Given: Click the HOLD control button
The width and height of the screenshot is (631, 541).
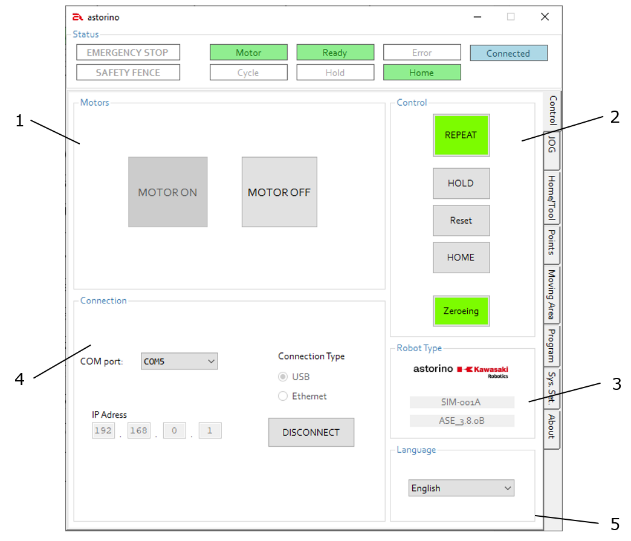Looking at the screenshot, I should pos(461,184).
